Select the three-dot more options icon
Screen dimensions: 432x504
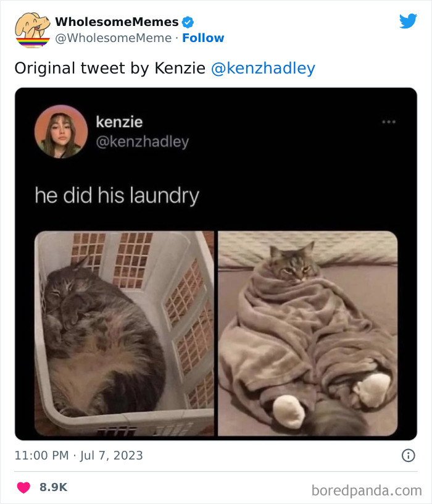pos(389,122)
